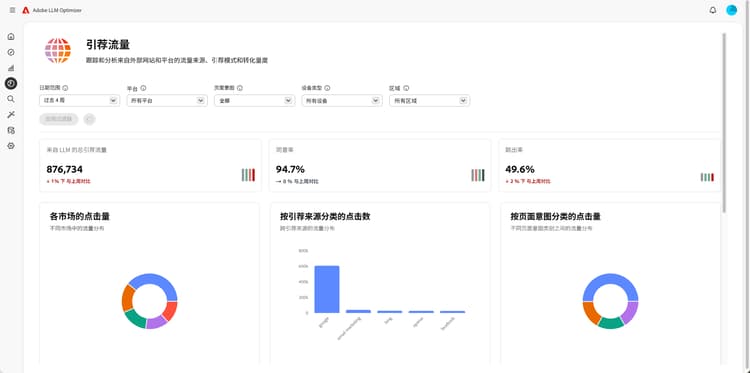Click the Adobe logo in the header
This screenshot has height=373, width=750.
click(x=26, y=10)
